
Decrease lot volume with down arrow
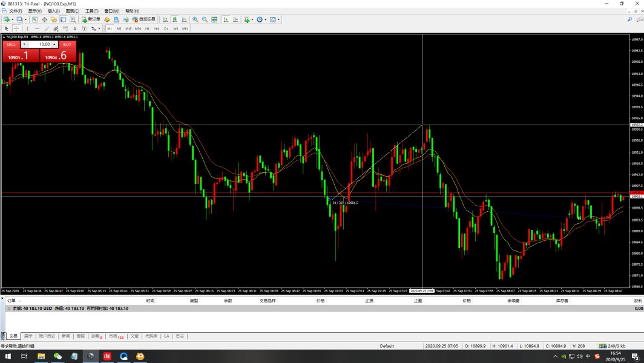point(24,44)
